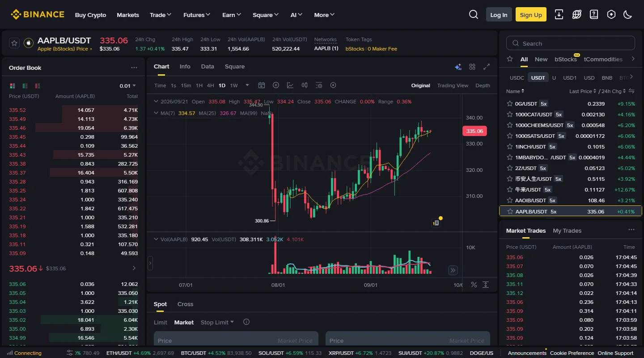Select AAPLB/USDT row in market list
Image resolution: width=644 pixels, height=358 pixels.
(x=571, y=211)
